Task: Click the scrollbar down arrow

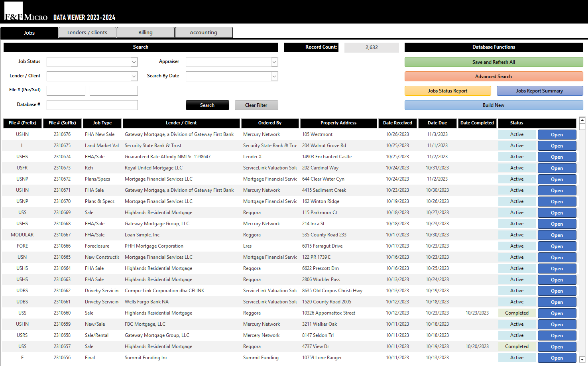Action: pos(582,359)
